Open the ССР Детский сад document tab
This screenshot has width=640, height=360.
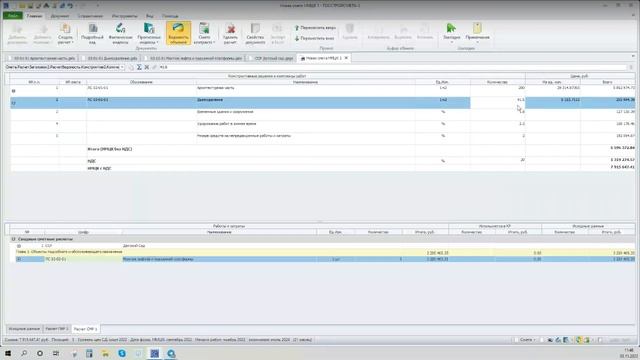(271, 58)
